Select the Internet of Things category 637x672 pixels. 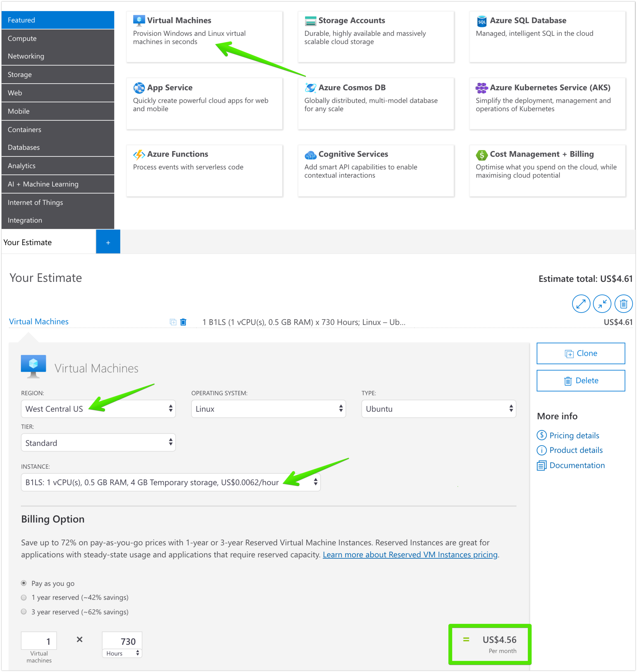click(58, 202)
